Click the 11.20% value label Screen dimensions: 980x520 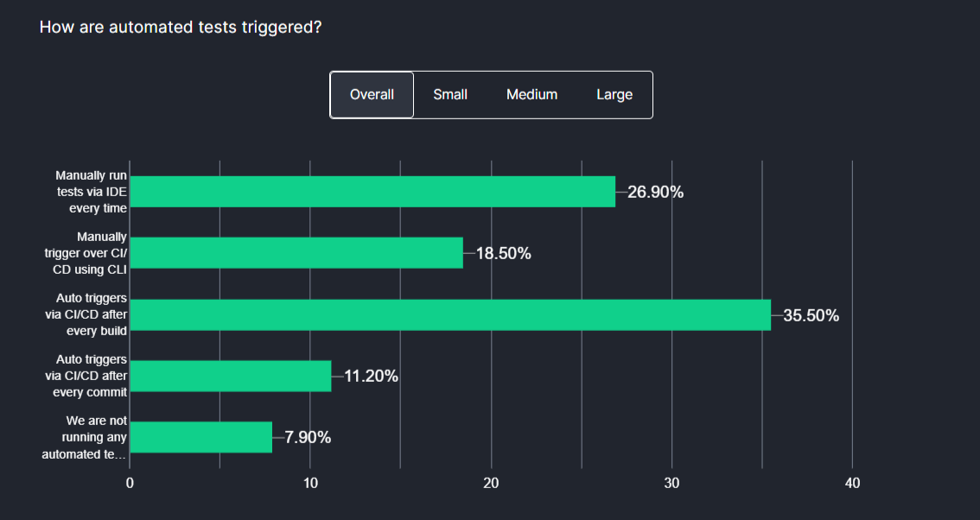coord(371,377)
